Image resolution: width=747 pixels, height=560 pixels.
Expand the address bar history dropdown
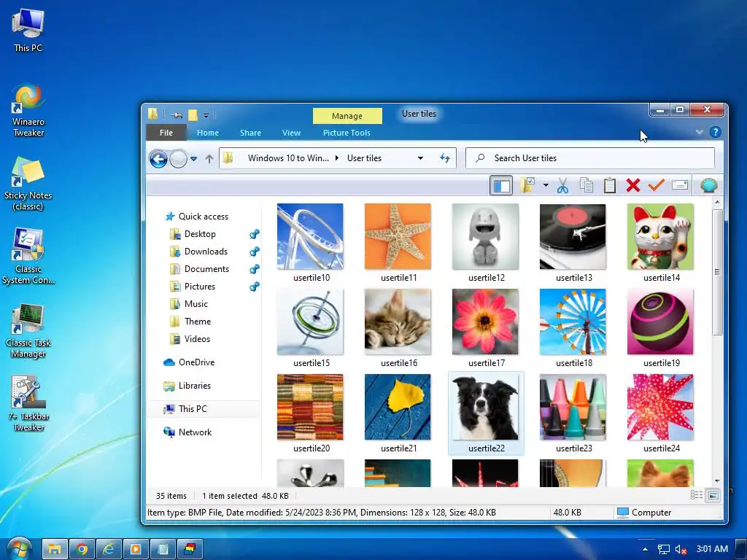coord(420,158)
